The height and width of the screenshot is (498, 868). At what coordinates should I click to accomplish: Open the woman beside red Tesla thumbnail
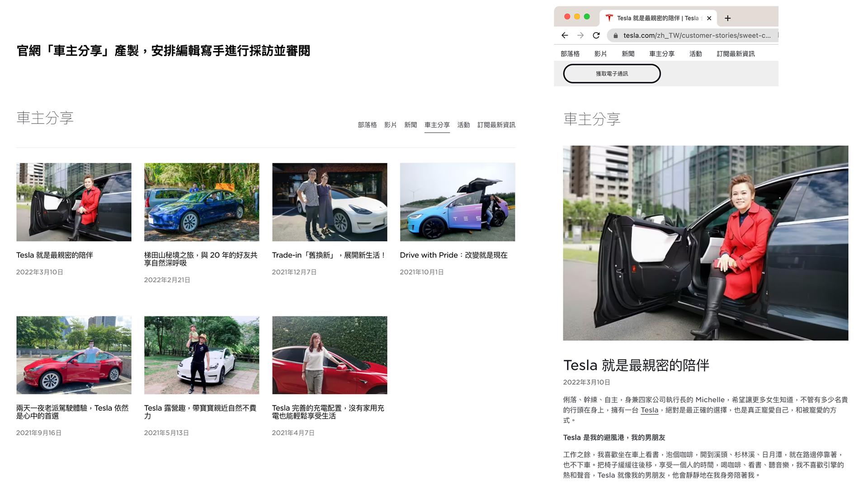click(x=330, y=355)
